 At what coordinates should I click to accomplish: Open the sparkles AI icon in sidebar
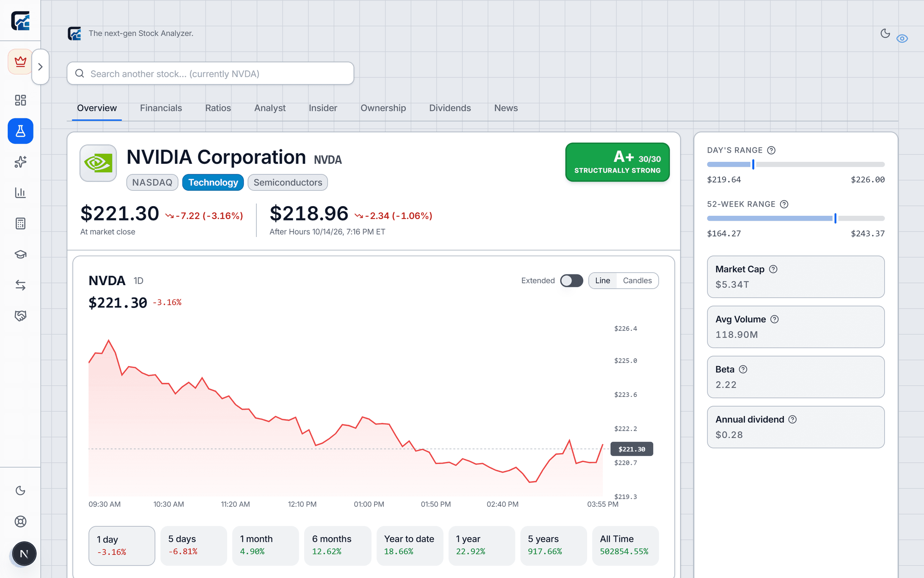[x=20, y=162]
